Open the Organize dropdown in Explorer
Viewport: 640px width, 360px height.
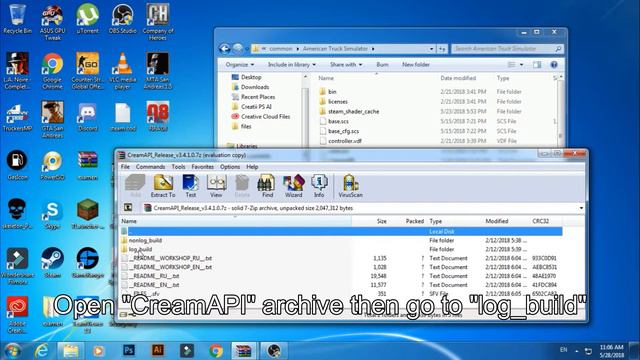pos(240,64)
